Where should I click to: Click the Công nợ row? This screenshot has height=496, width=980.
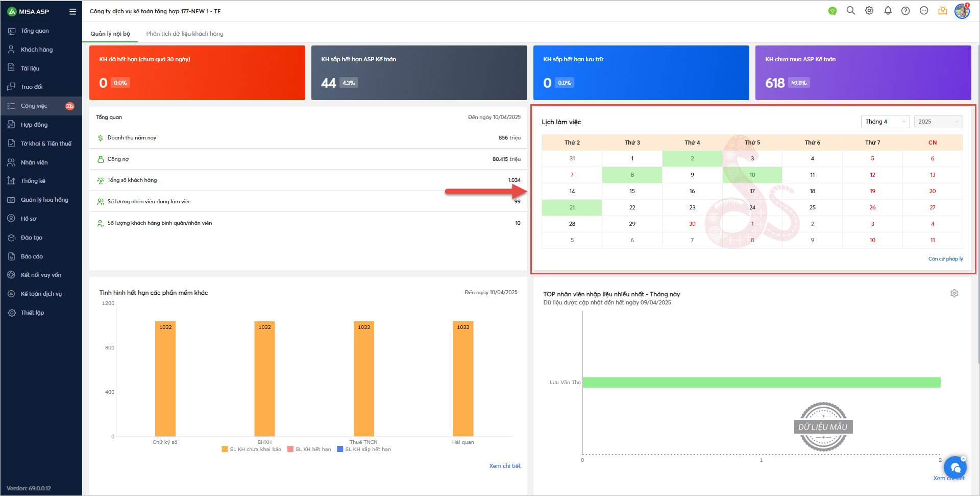(308, 159)
